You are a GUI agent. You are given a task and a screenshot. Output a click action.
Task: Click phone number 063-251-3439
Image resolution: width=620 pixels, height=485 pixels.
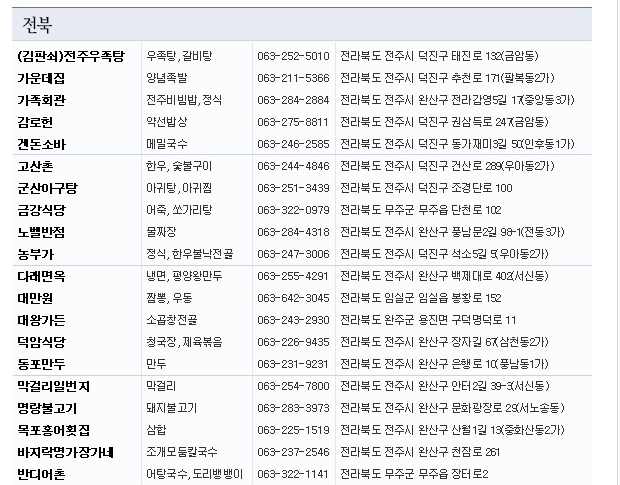[x=293, y=188]
